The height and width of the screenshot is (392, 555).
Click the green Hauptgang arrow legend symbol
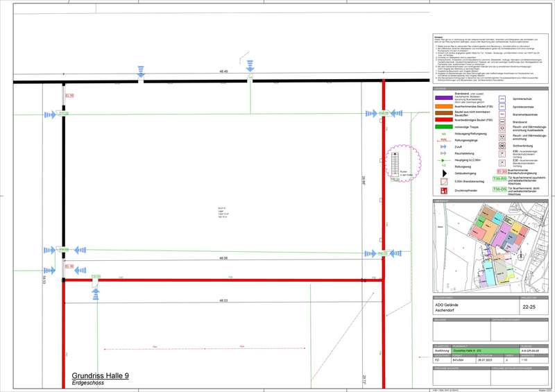(x=443, y=160)
